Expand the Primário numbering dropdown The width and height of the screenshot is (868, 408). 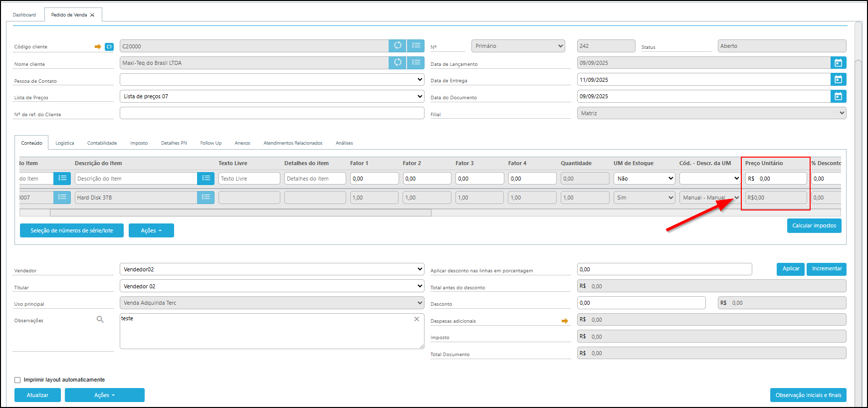point(518,46)
